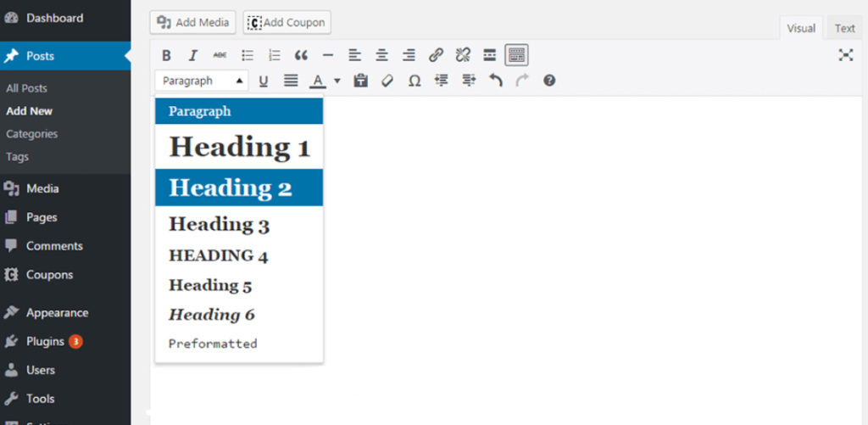Screen dimensions: 868x425
Task: Apply italic formatting
Action: click(x=192, y=55)
